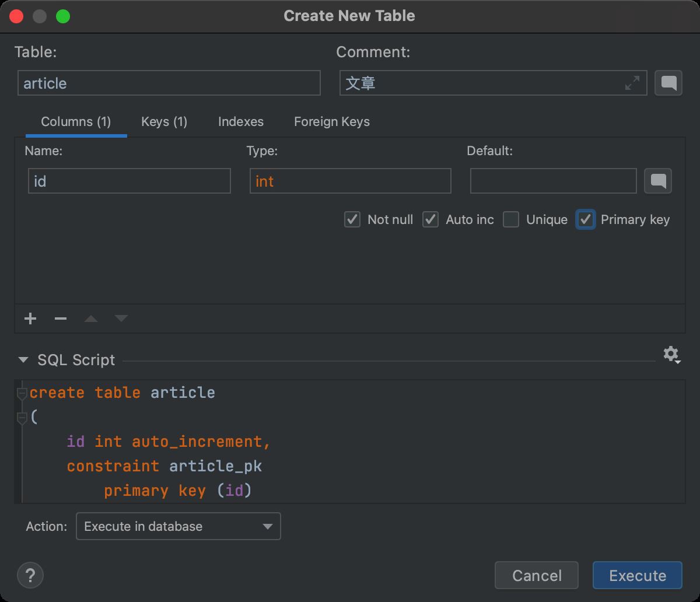This screenshot has height=602, width=700.
Task: Click the minus icon to remove column
Action: click(x=61, y=318)
